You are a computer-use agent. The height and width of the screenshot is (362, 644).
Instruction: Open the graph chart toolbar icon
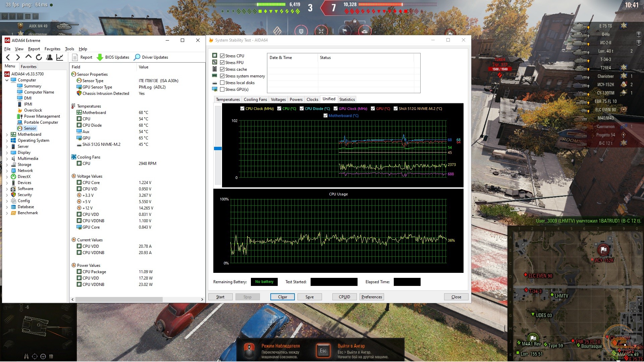[60, 57]
